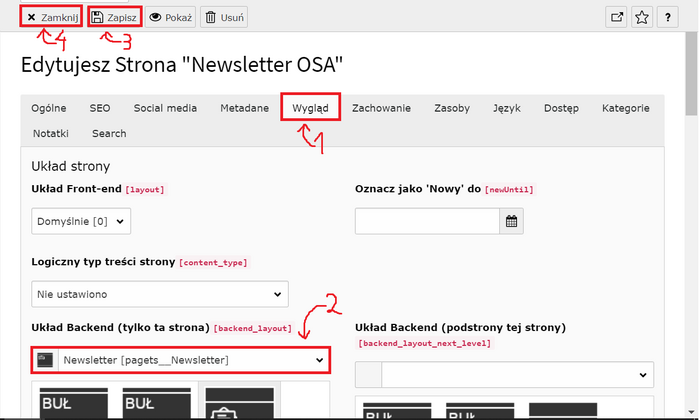Click calendar date picker icon
Screen dimensions: 700x420
tap(511, 222)
